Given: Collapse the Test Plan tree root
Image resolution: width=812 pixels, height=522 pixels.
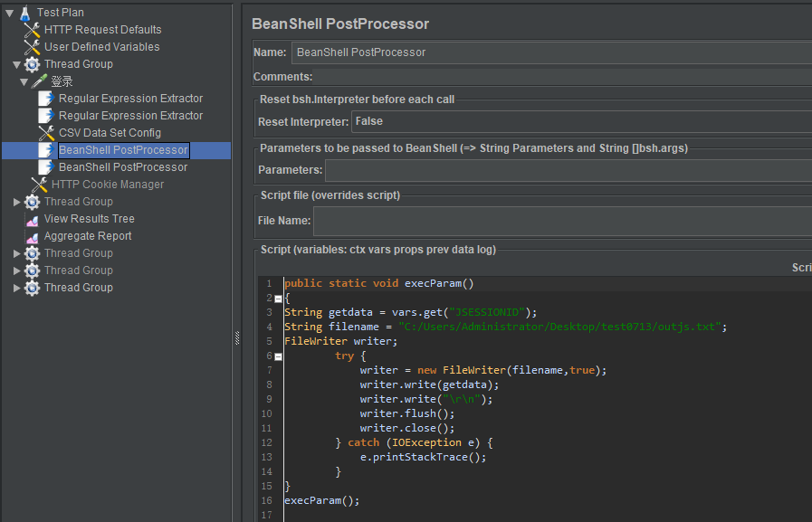Looking at the screenshot, I should (9, 13).
